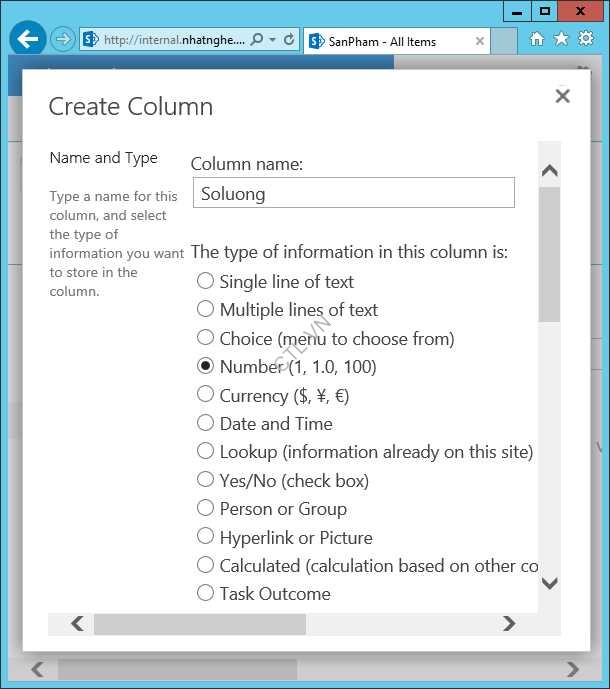The height and width of the screenshot is (689, 610).
Task: Open Favorites star icon
Action: (x=561, y=39)
